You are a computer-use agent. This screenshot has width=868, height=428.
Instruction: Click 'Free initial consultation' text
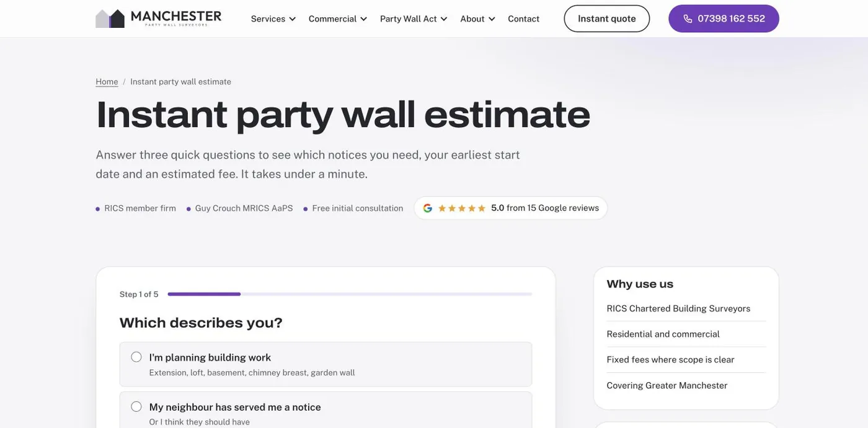click(x=358, y=208)
